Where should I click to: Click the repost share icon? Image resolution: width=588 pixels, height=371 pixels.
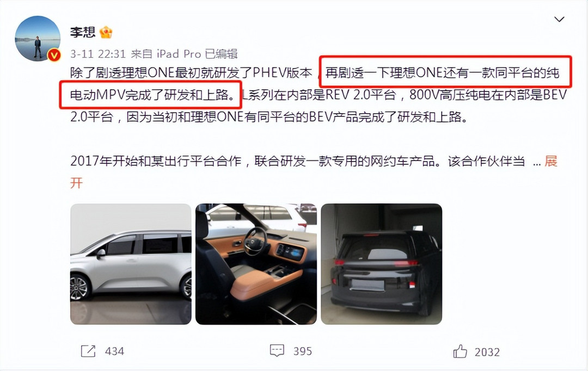88,351
